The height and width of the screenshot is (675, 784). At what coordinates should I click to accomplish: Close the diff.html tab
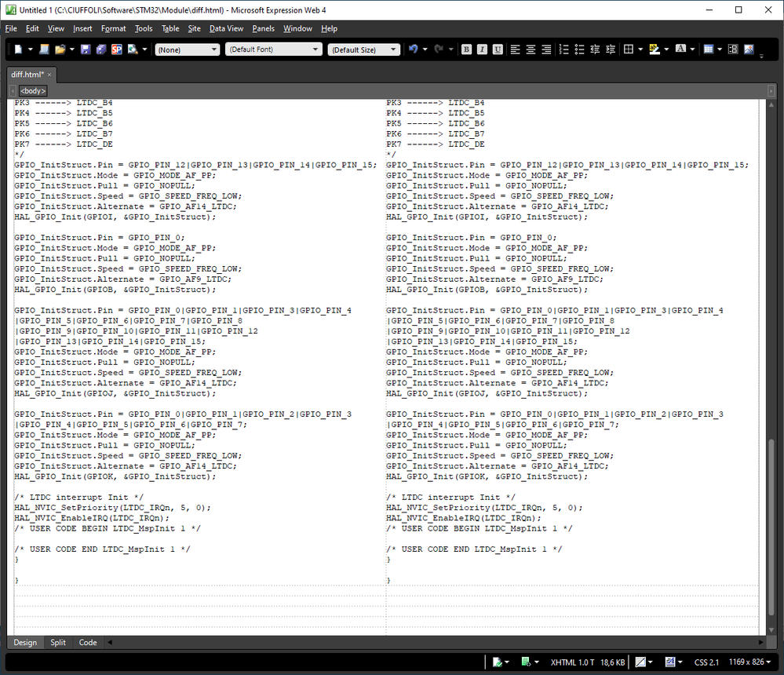49,75
